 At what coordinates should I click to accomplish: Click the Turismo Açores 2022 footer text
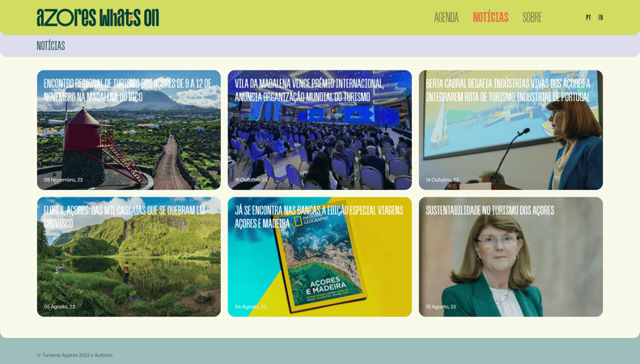74,355
